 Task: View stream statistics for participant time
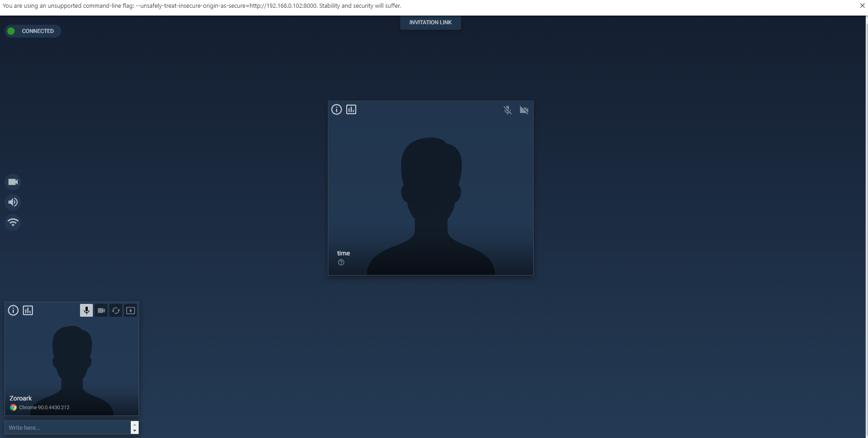point(351,109)
